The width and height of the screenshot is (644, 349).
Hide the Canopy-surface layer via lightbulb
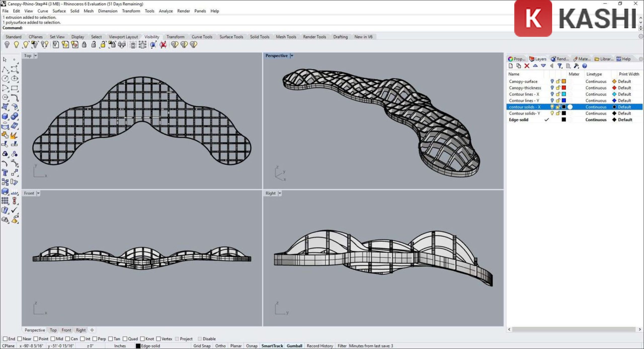coord(552,81)
